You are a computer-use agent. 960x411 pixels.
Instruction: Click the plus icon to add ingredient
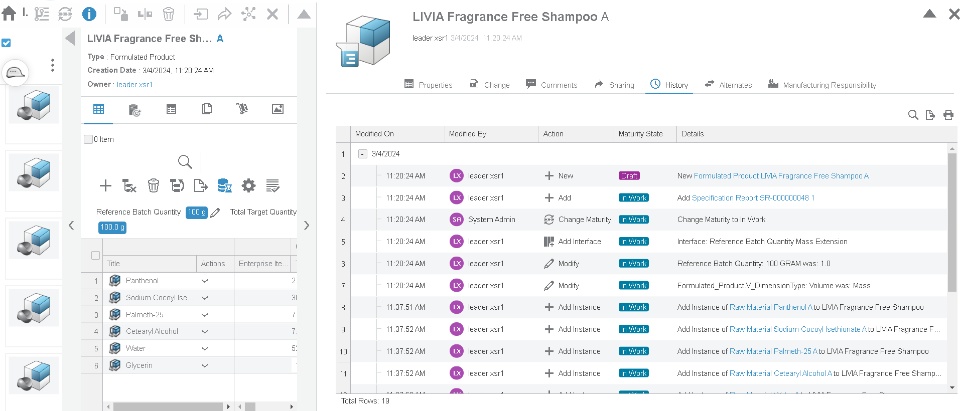pyautogui.click(x=105, y=185)
